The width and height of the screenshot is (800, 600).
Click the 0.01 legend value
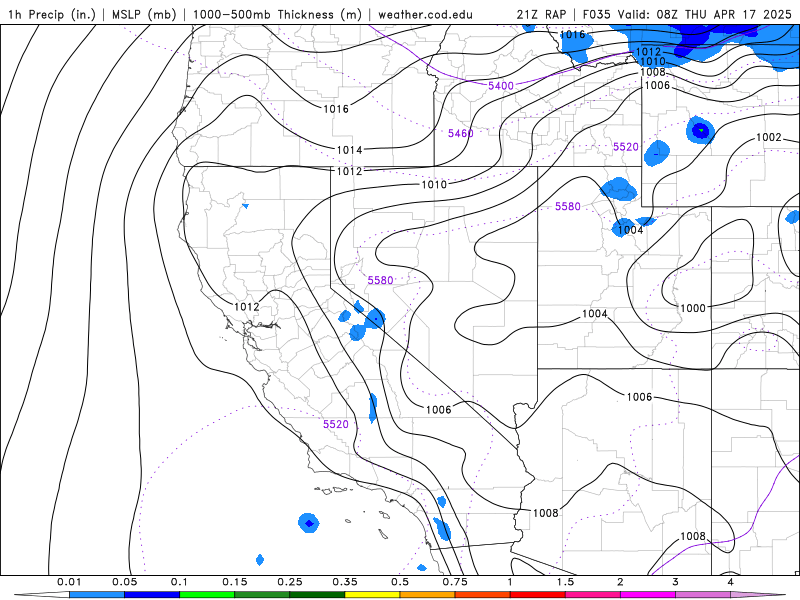tap(69, 582)
